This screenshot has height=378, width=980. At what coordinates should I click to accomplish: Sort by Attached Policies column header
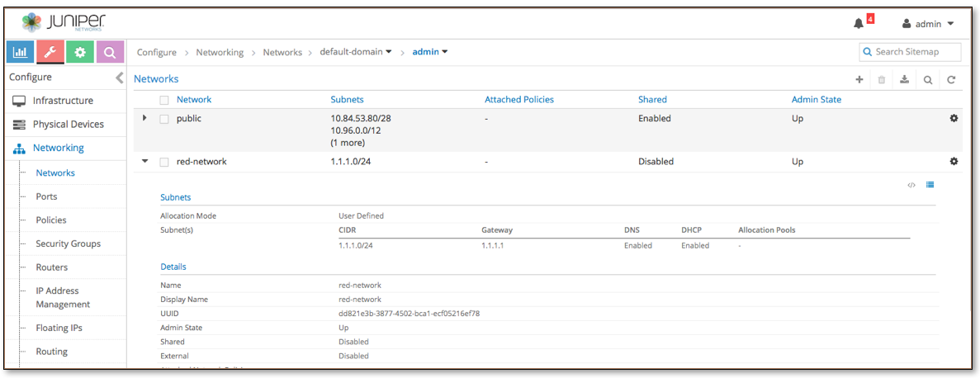coord(518,99)
